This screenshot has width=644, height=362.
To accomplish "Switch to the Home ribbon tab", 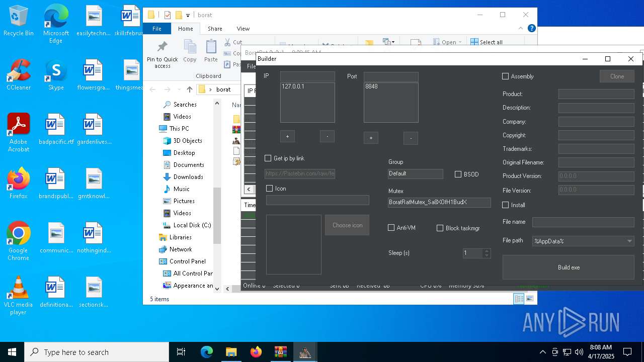I will coord(185,29).
